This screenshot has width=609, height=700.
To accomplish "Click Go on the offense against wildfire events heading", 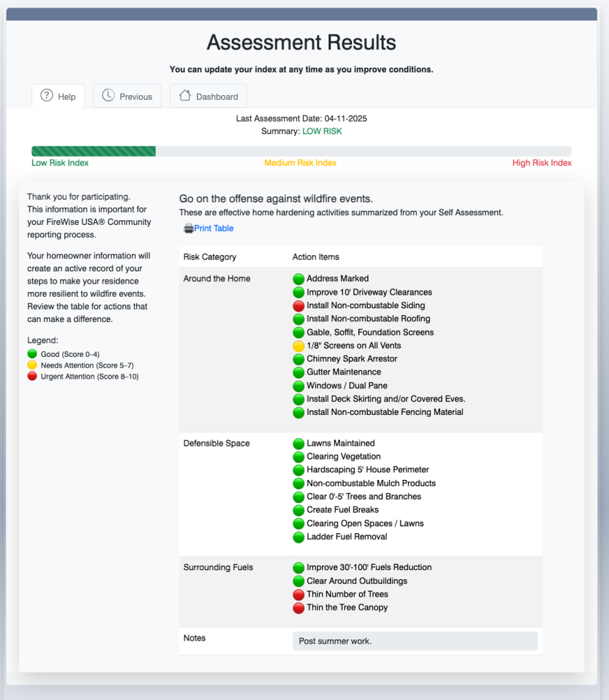I will click(276, 199).
